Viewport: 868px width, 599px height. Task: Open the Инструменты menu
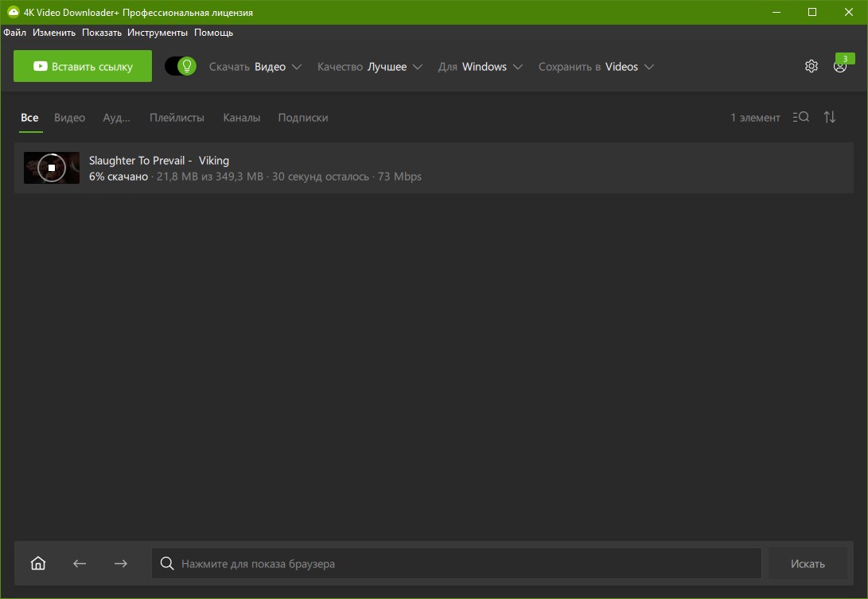click(158, 33)
